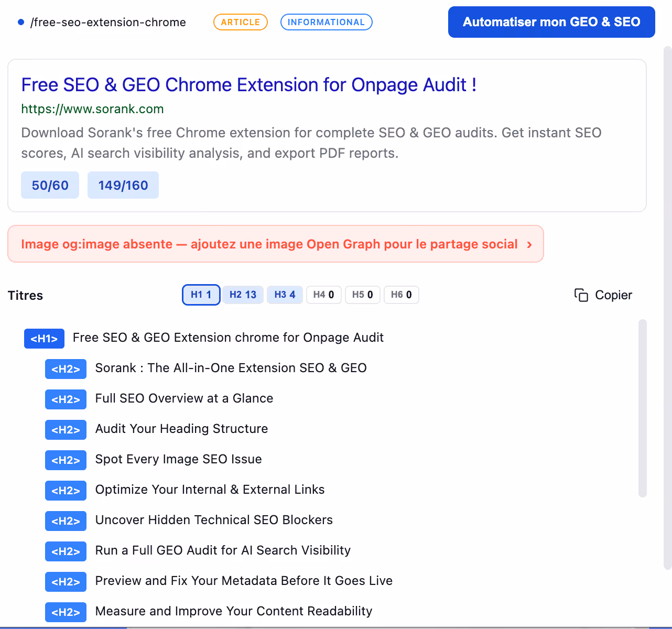Click the INFORMATIONAL tag badge

coord(326,22)
